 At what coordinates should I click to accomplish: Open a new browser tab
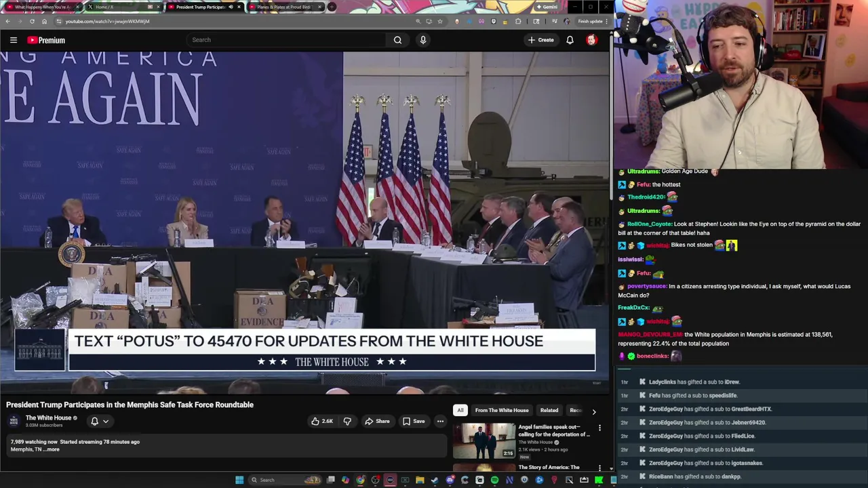click(332, 7)
